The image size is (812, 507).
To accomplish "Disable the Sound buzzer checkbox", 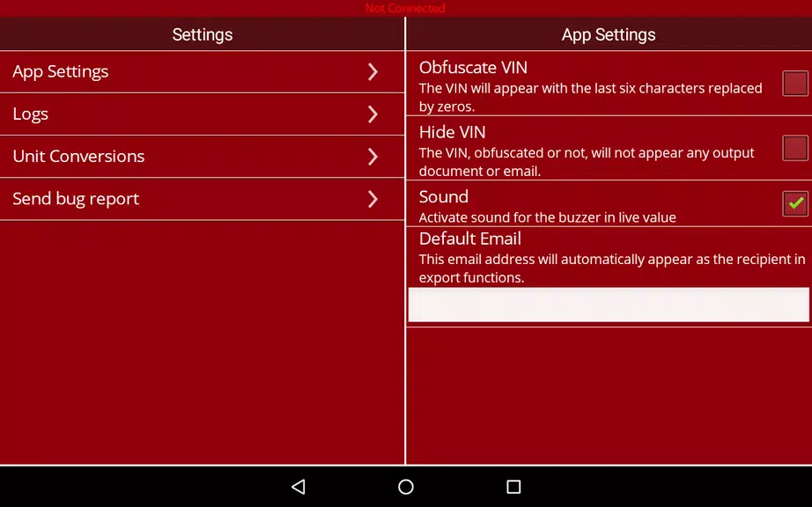I will click(x=794, y=203).
